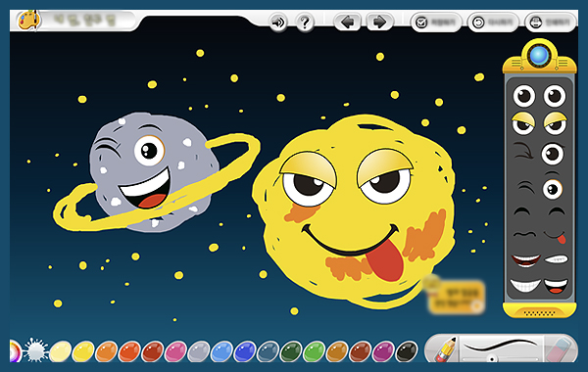588x372 pixels.
Task: Choose the tongue-out smile mouth sticker
Action: (x=556, y=236)
